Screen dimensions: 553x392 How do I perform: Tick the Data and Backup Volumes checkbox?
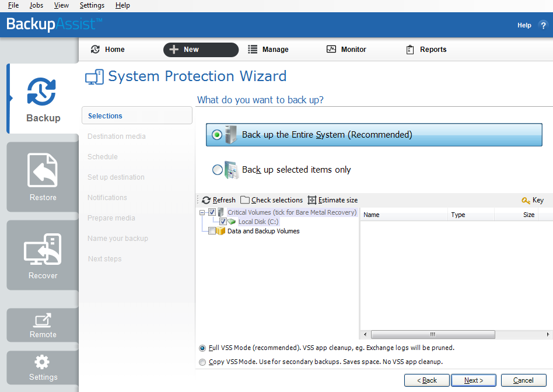(x=212, y=231)
